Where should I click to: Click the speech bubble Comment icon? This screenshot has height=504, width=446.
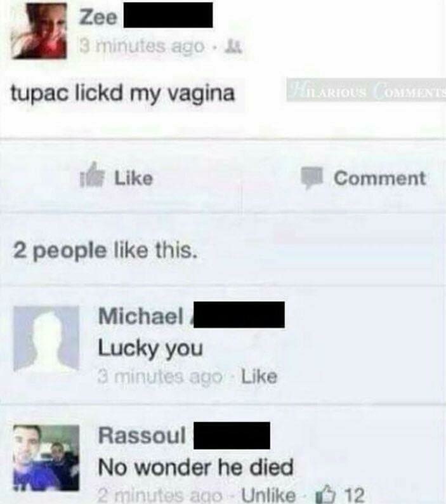(312, 178)
